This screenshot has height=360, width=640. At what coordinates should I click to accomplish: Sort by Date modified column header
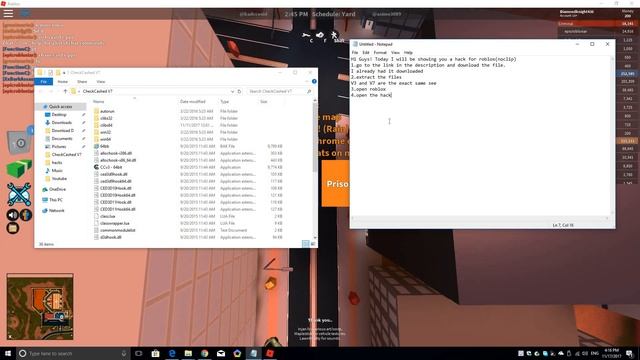tap(193, 102)
